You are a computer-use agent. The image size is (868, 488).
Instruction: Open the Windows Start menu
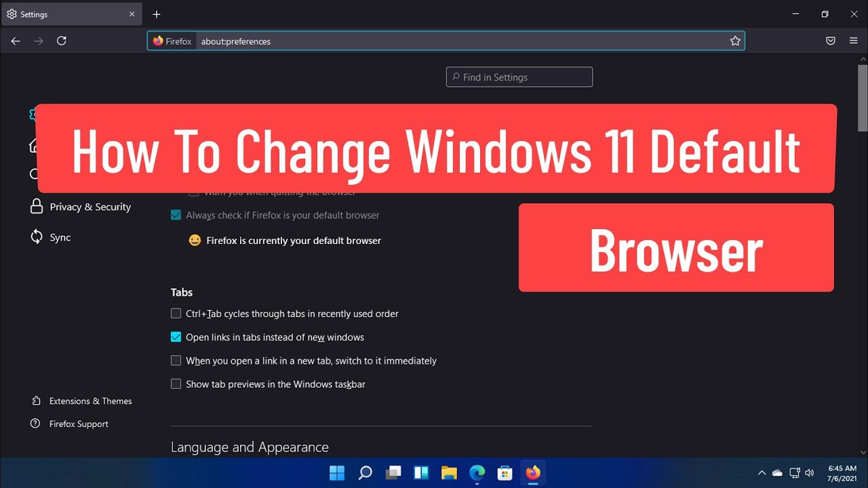click(x=337, y=472)
